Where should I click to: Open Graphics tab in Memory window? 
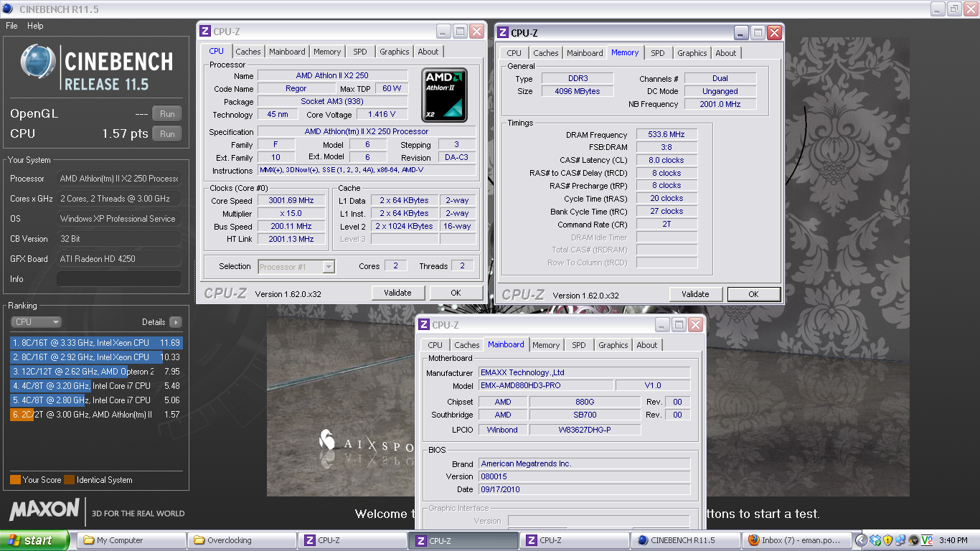point(692,53)
